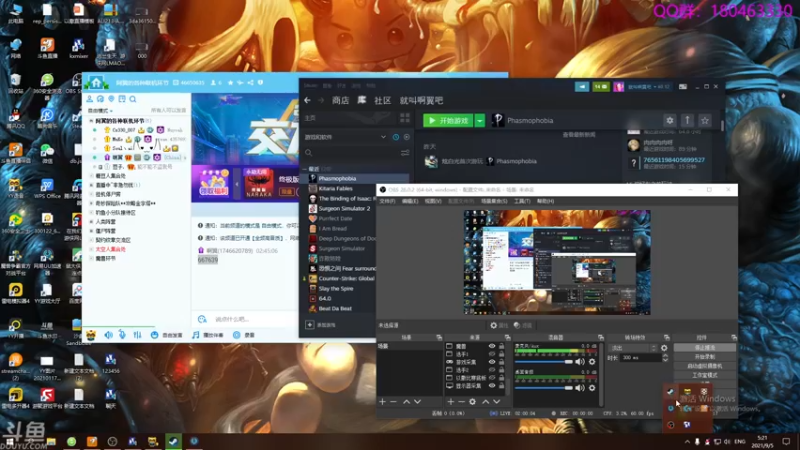This screenshot has width=800, height=450.
Task: Click the YY home icon at window top-left
Action: 96,82
